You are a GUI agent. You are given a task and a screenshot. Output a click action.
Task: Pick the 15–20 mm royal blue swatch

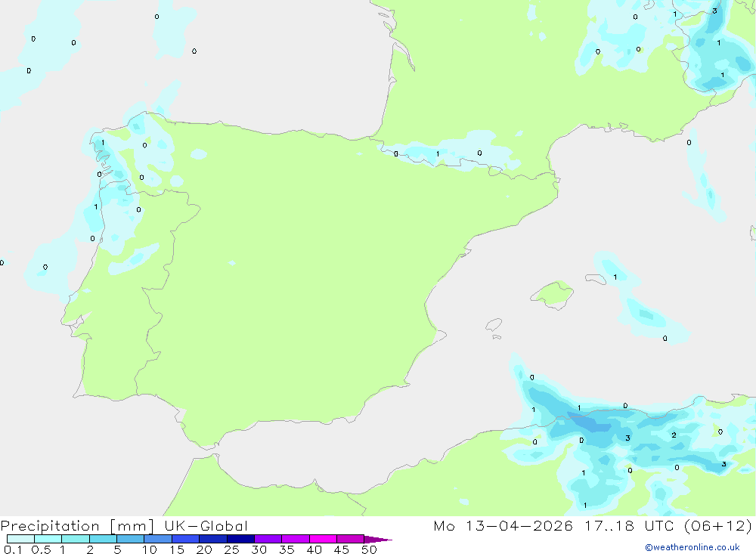pos(185,539)
